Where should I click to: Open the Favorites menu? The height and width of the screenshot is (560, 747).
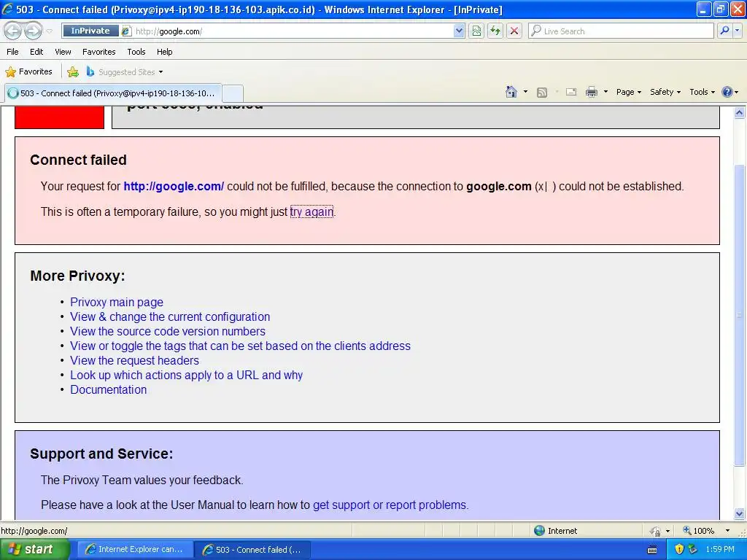(99, 52)
